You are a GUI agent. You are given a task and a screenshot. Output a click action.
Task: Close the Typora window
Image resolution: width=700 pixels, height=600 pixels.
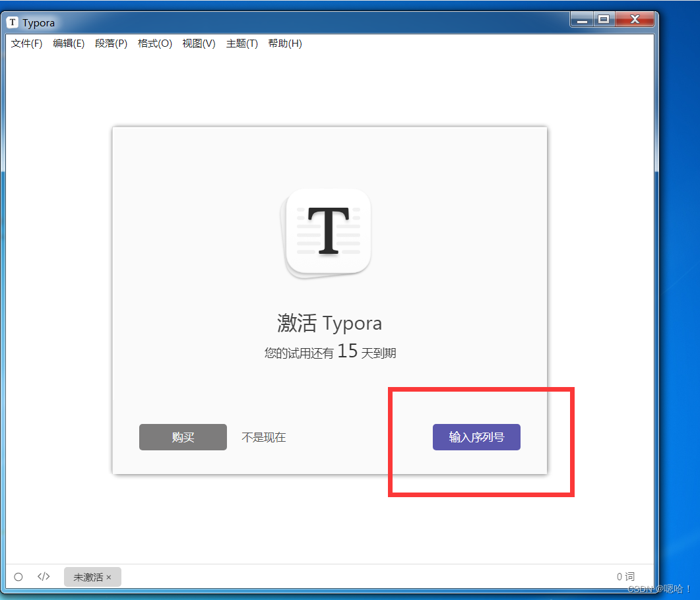[x=635, y=20]
